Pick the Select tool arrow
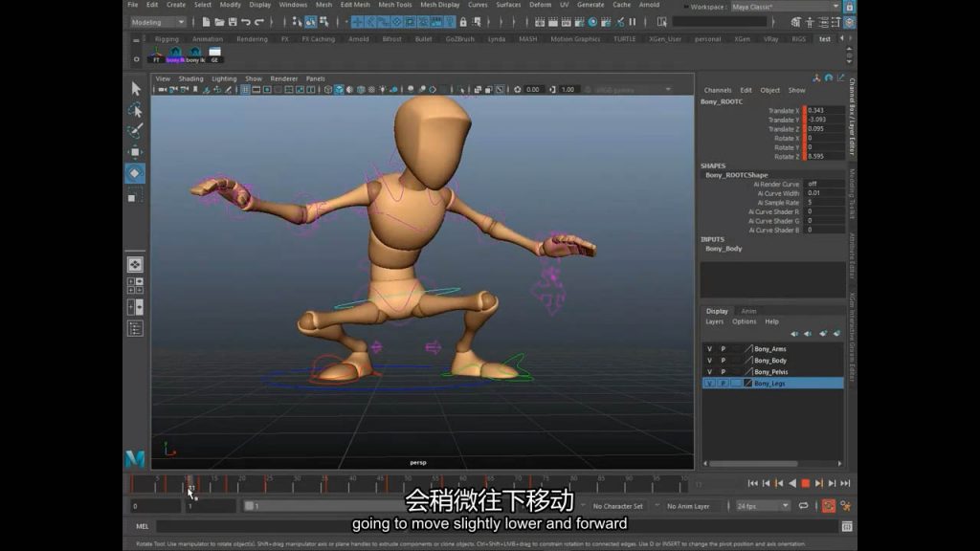The width and height of the screenshot is (980, 551). pos(136,89)
